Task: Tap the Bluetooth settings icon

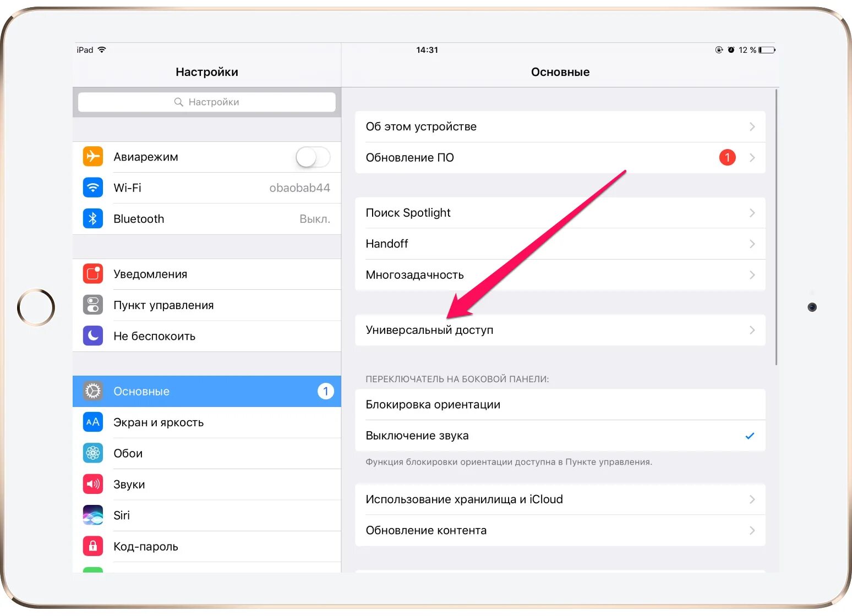Action: click(x=93, y=219)
